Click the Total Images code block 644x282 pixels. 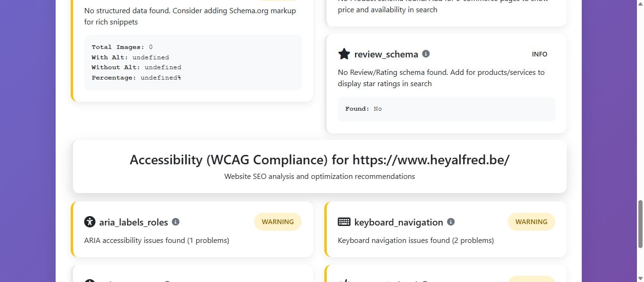[x=192, y=62]
